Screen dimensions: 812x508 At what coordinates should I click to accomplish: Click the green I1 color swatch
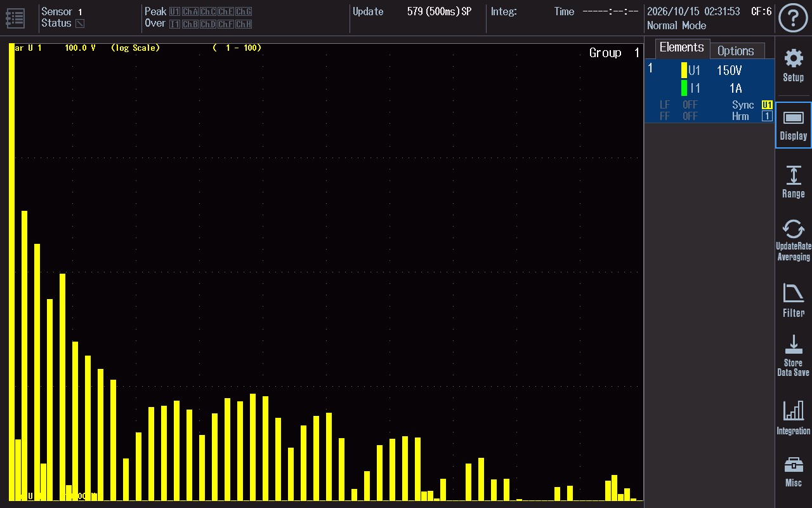coord(684,88)
